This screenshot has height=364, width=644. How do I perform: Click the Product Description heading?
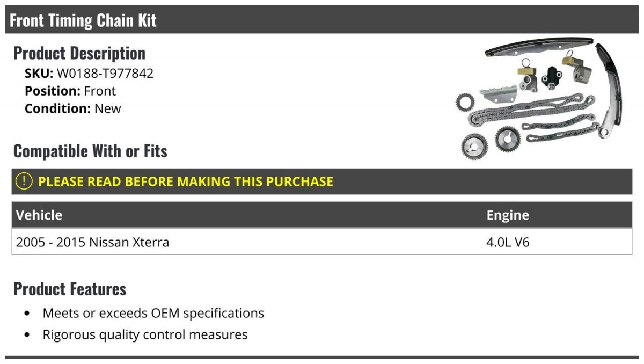(79, 53)
